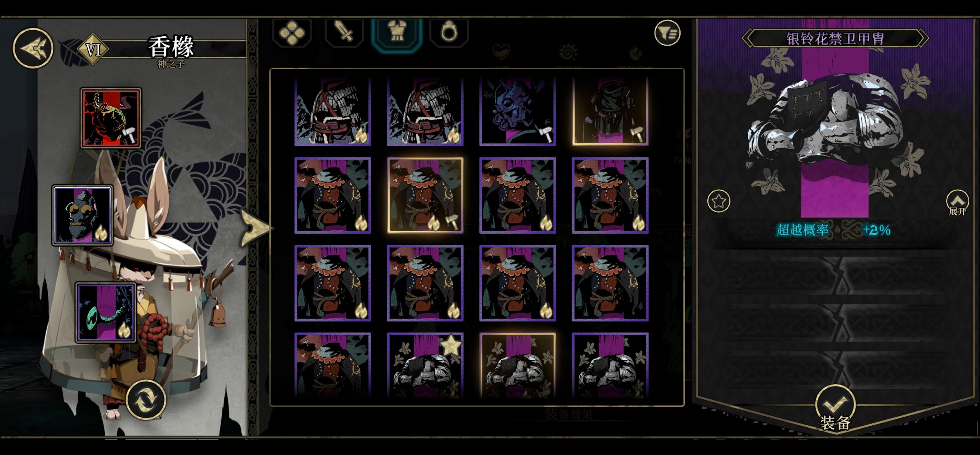Click the back arrow button
This screenshot has height=455, width=980.
[33, 48]
